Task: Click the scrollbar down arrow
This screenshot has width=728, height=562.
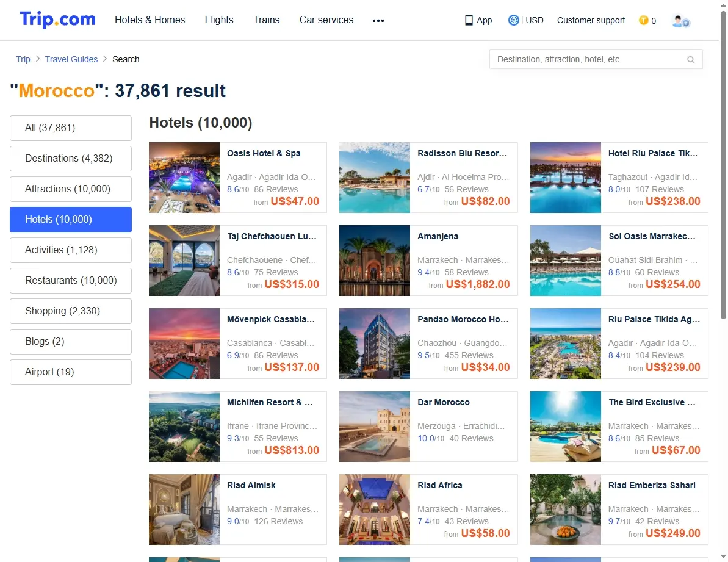Action: [x=723, y=556]
